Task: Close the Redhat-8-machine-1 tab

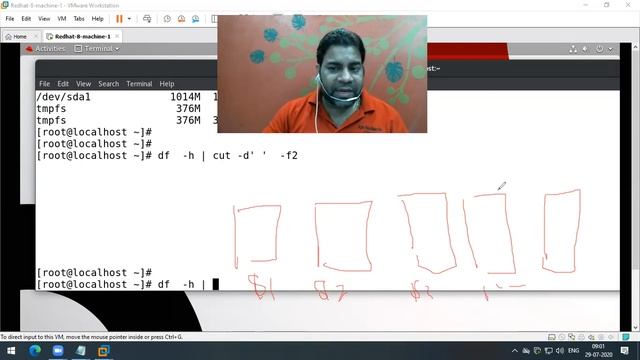Action: [117, 36]
